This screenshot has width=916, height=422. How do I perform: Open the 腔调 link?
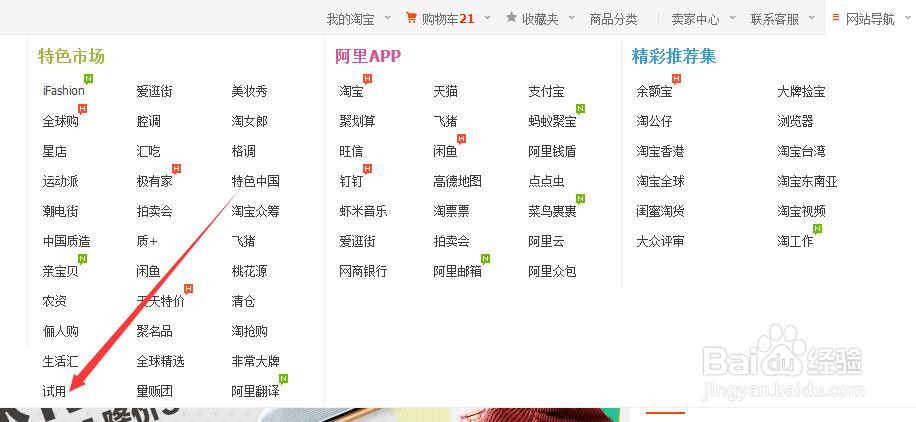tap(148, 122)
